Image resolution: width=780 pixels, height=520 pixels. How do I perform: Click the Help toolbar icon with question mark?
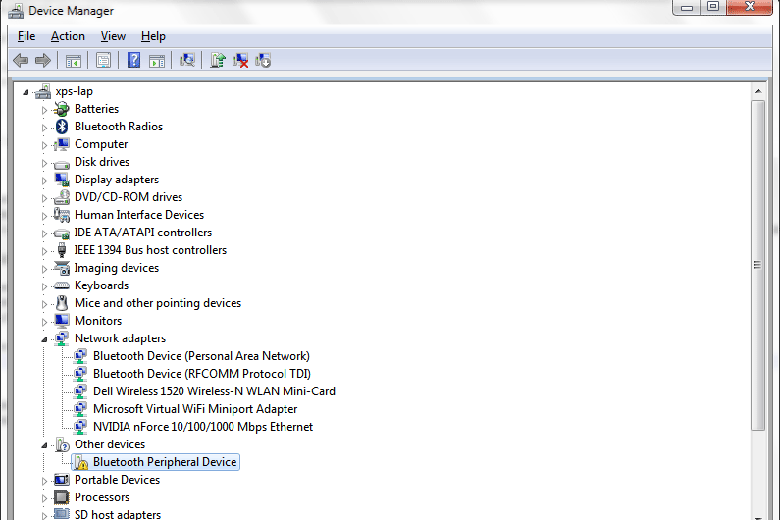[133, 61]
